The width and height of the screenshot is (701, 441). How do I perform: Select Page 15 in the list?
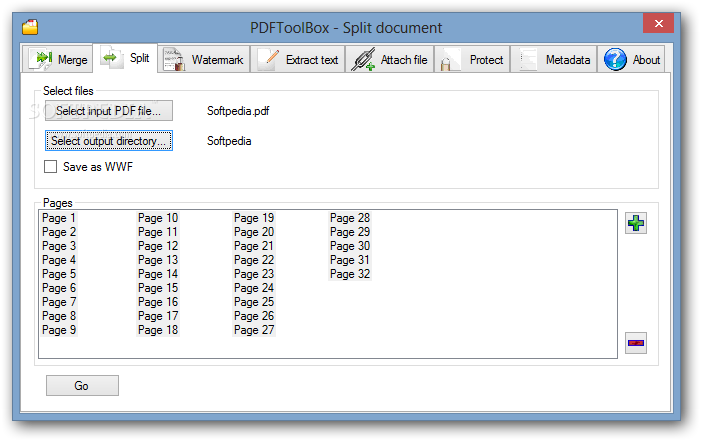tap(158, 288)
